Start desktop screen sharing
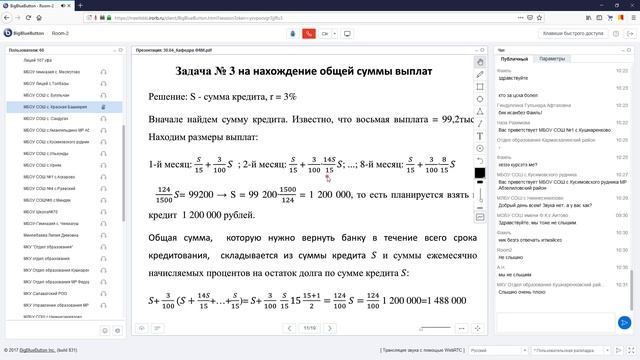 [347, 34]
